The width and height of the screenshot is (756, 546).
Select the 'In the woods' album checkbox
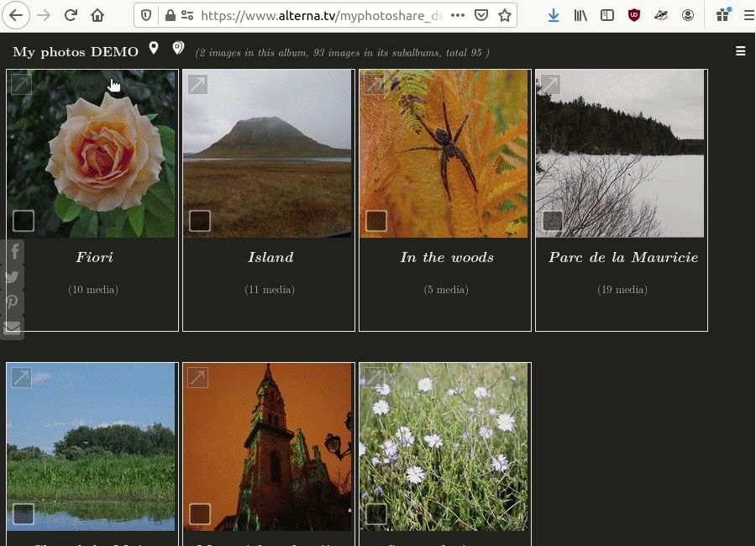pyautogui.click(x=375, y=220)
